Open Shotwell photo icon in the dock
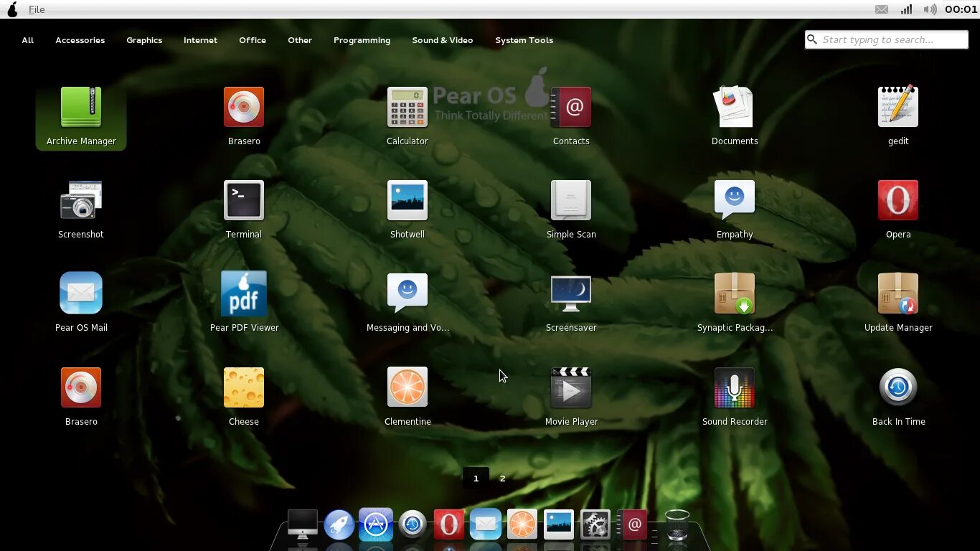This screenshot has height=551, width=980. (559, 524)
